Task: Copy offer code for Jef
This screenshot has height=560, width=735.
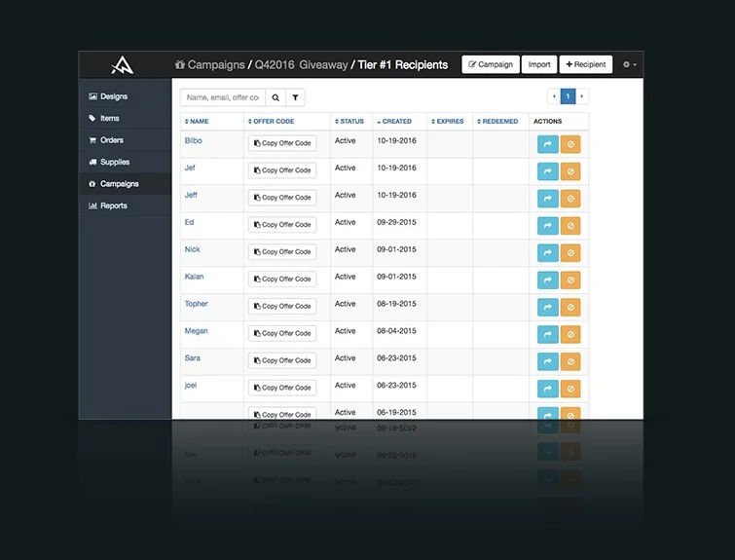Action: click(282, 170)
